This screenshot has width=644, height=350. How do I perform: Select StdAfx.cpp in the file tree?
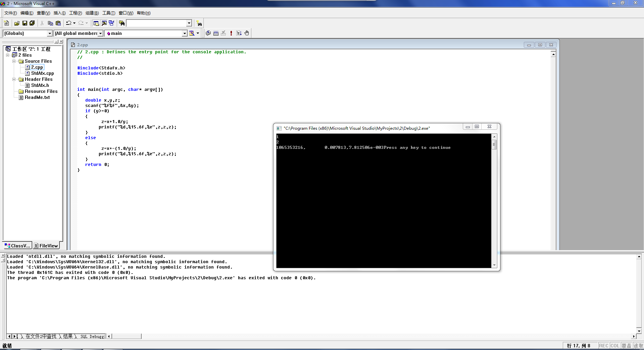click(42, 73)
